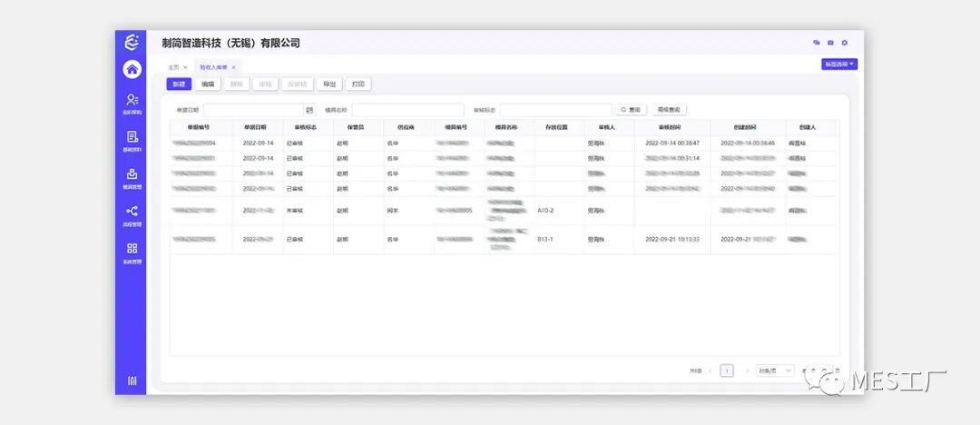
Task: Click the 查询 search button
Action: 632,110
